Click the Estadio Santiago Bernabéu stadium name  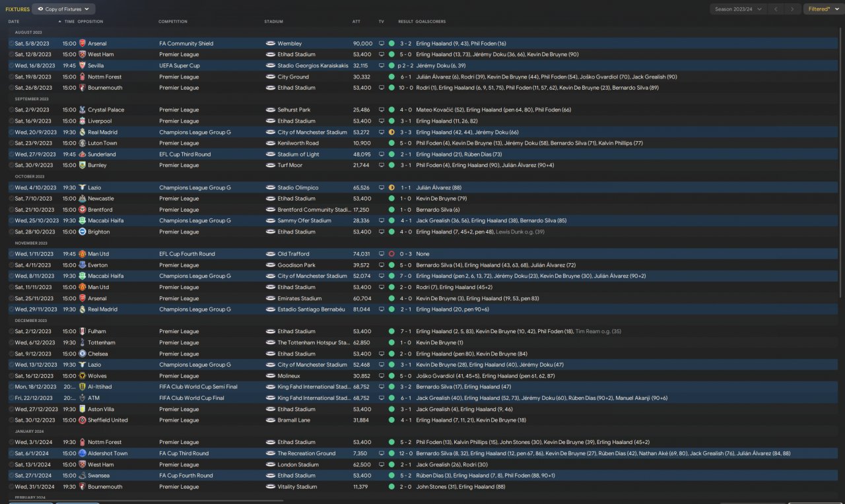[x=310, y=309]
